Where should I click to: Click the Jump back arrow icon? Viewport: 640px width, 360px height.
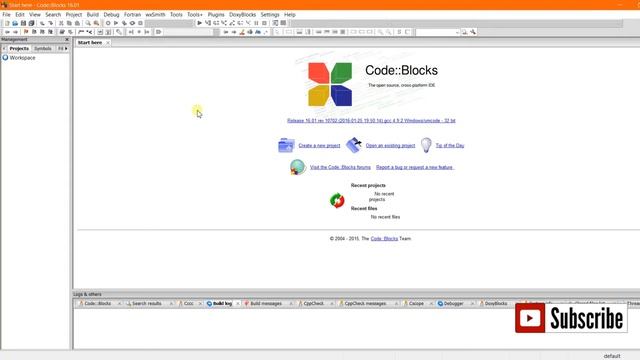click(x=7, y=32)
